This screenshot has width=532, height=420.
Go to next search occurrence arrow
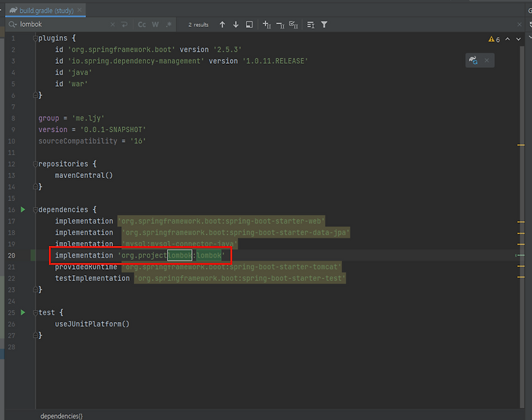235,25
